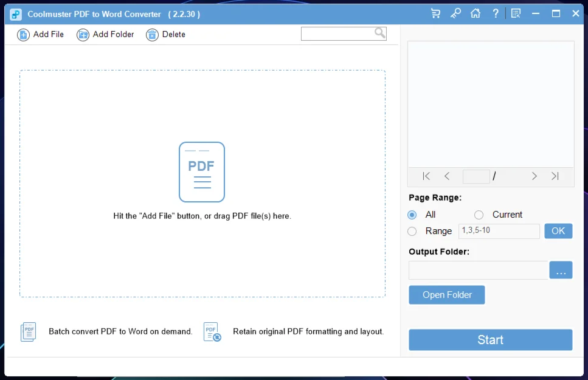Go to the home page icon
The image size is (588, 380).
click(476, 13)
